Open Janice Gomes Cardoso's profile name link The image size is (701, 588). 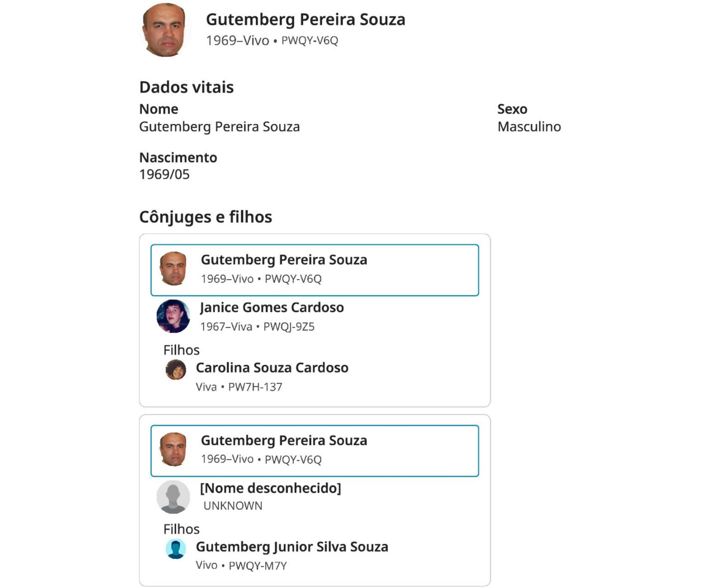tap(272, 307)
